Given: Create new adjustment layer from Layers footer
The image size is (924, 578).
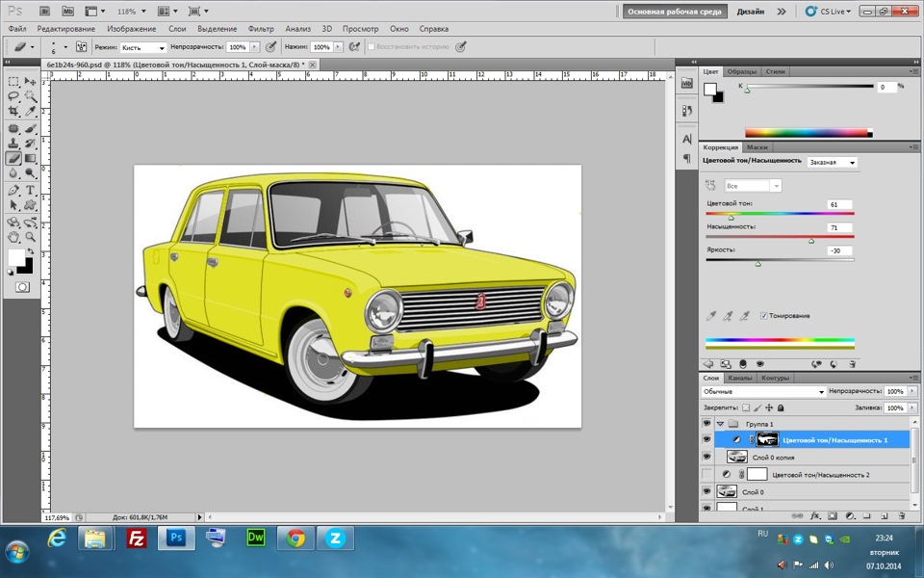Looking at the screenshot, I should point(850,515).
